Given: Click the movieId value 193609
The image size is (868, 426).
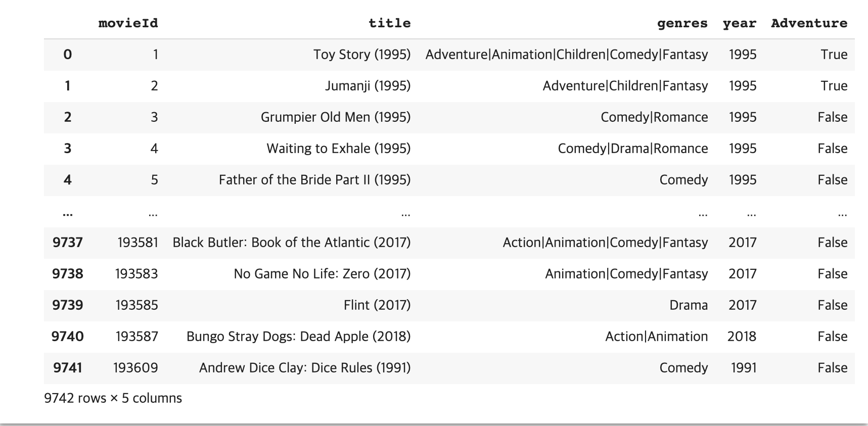Looking at the screenshot, I should coord(135,368).
